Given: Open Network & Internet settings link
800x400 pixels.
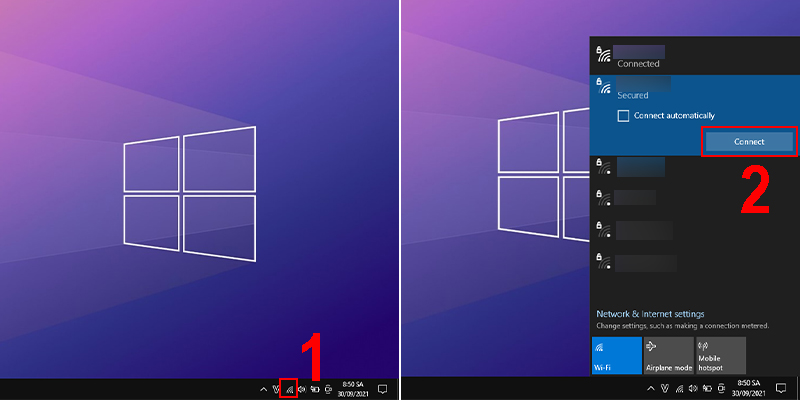Looking at the screenshot, I should [650, 314].
